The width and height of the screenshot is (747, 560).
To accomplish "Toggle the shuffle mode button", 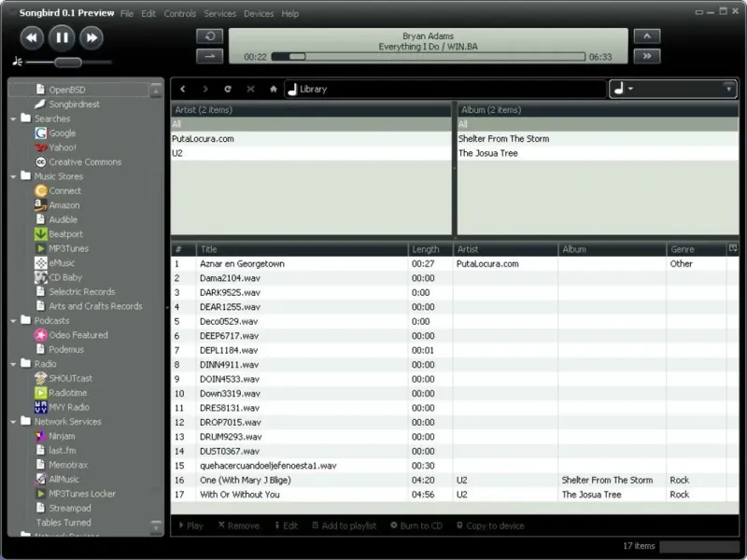I will coord(209,56).
